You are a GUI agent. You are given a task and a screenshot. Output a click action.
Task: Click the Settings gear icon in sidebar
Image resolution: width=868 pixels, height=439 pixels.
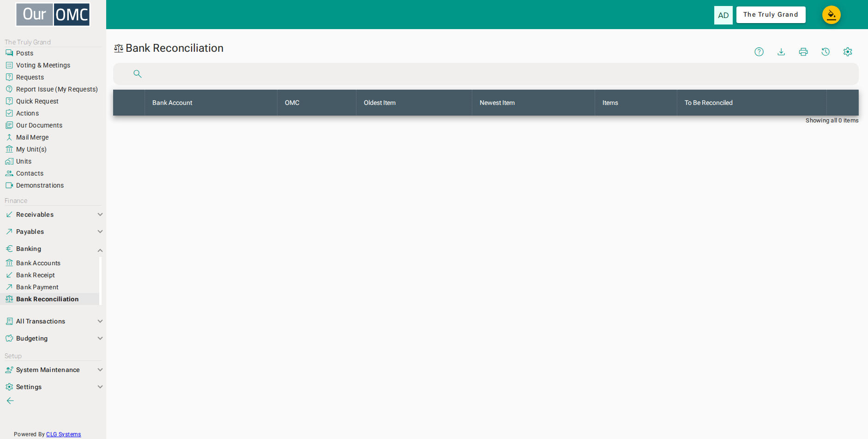pyautogui.click(x=9, y=387)
